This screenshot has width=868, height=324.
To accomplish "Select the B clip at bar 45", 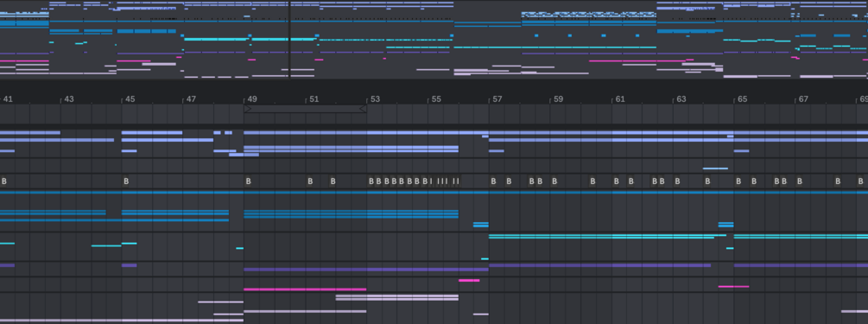I will coord(126,181).
